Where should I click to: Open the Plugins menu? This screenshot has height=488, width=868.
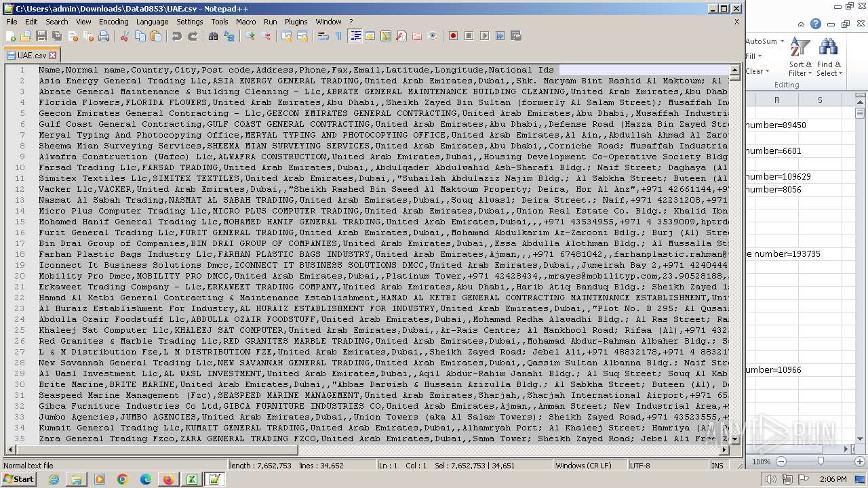[x=296, y=22]
